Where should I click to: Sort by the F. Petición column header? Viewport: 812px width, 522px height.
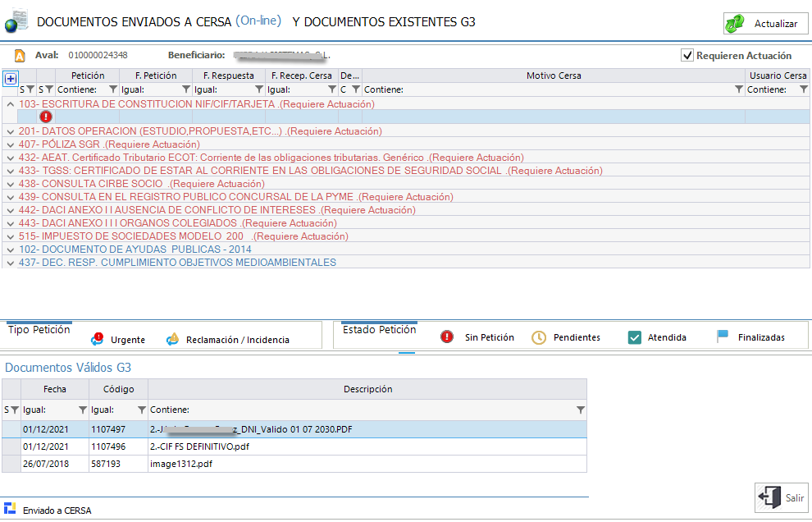click(x=156, y=76)
